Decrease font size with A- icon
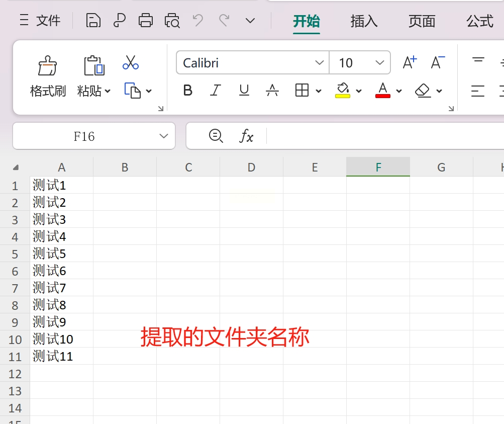This screenshot has width=504, height=424. coord(438,62)
